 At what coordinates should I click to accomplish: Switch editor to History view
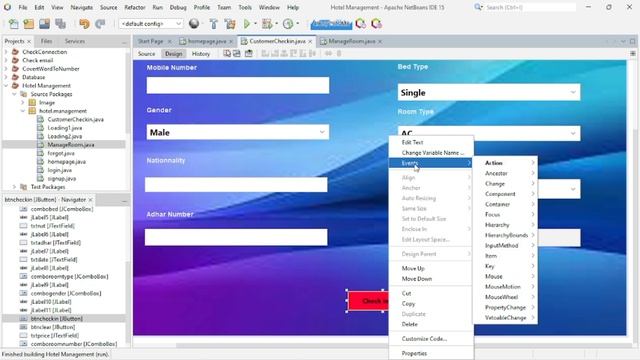[200, 53]
